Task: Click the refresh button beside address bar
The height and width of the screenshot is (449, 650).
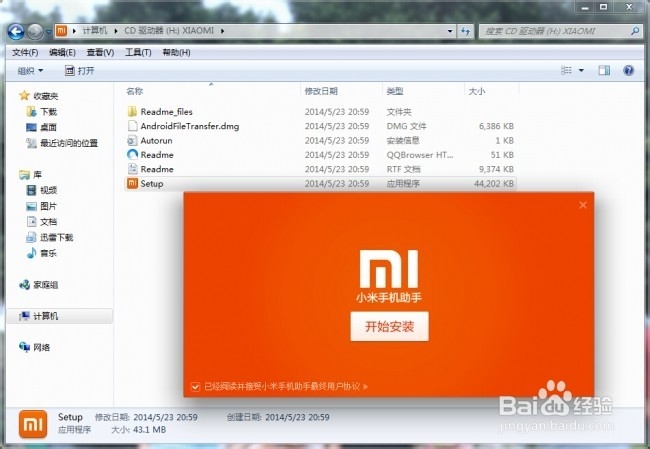Action: click(465, 31)
